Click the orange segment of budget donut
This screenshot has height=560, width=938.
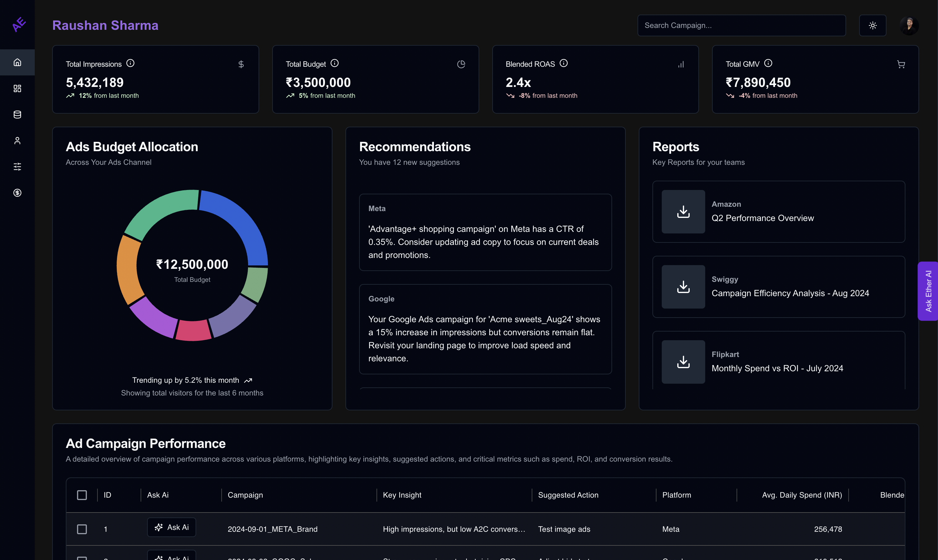128,270
